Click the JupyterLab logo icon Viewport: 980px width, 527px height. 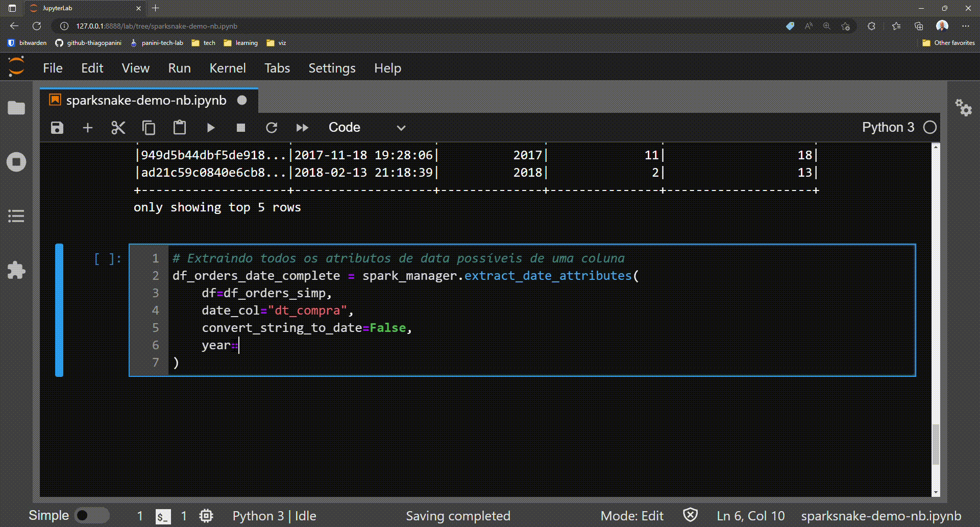16,67
